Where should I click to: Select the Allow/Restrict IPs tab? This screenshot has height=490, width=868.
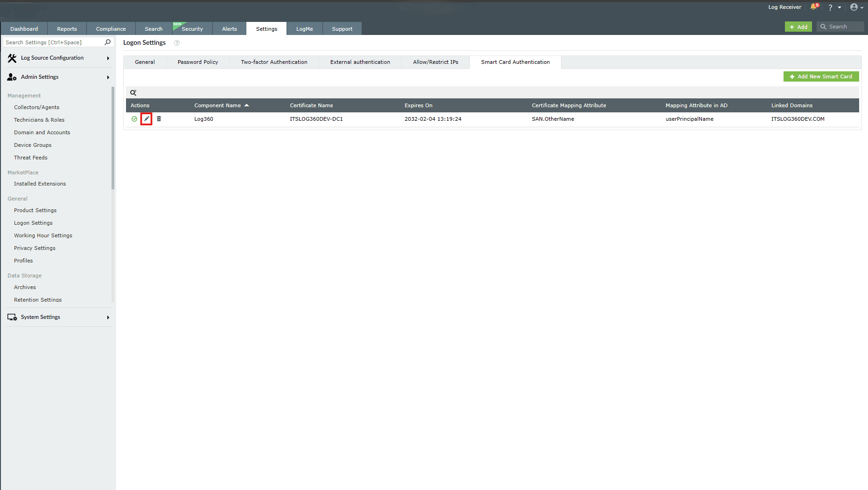435,62
